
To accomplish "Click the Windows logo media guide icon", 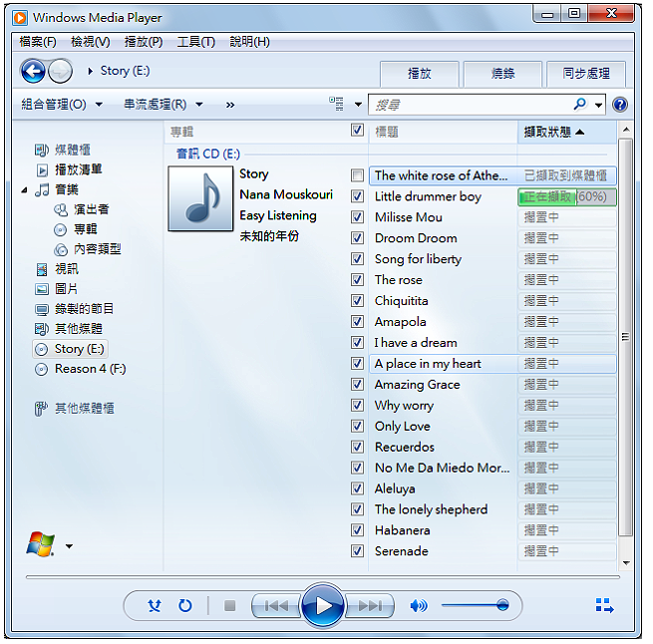I will (x=40, y=544).
